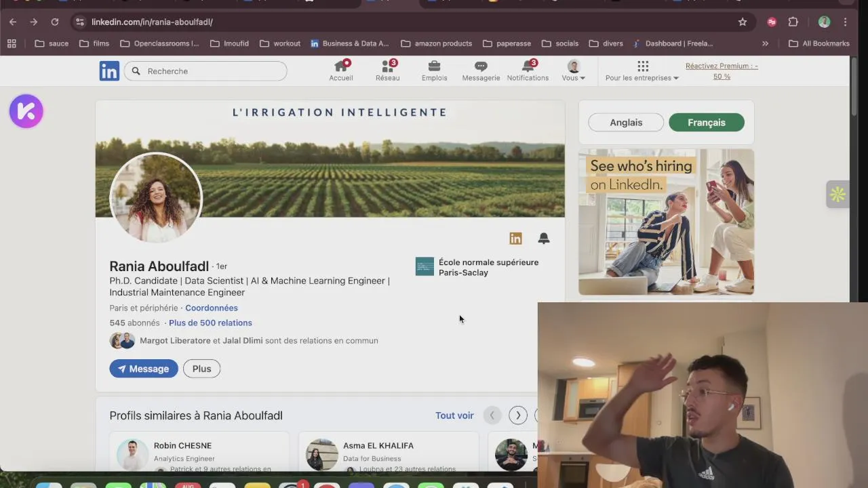Open the films bookmark folder

pos(94,43)
